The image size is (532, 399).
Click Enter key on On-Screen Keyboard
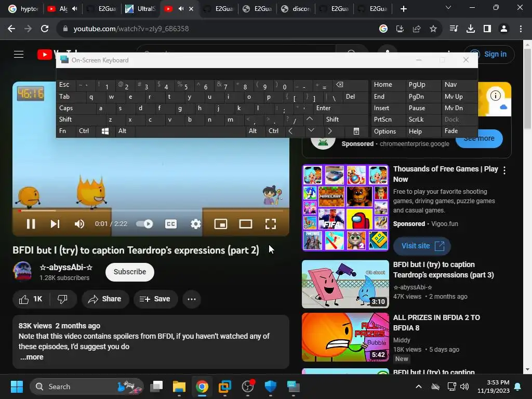340,108
